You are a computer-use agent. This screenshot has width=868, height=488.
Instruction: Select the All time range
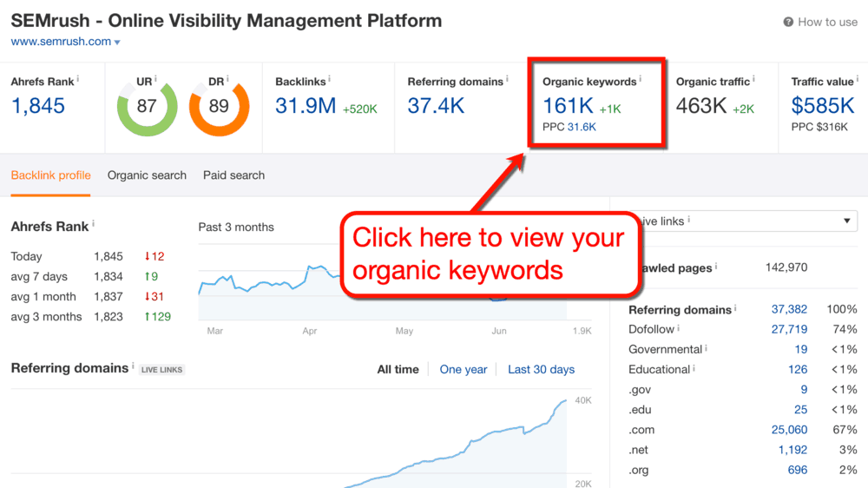(398, 369)
